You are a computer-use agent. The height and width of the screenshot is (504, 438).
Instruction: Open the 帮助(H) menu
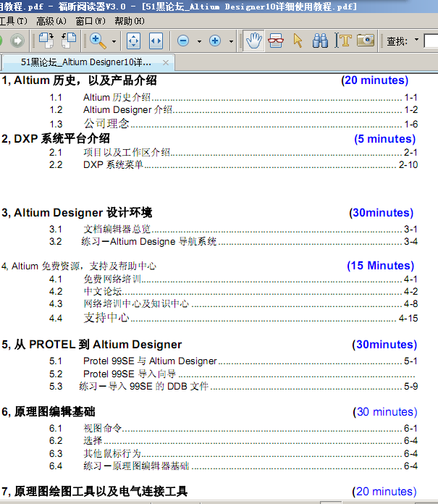pos(130,21)
